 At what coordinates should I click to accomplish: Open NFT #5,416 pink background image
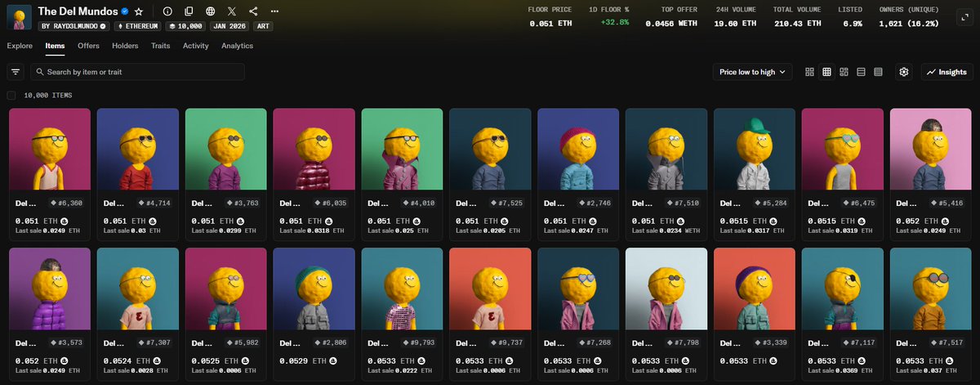coord(931,149)
